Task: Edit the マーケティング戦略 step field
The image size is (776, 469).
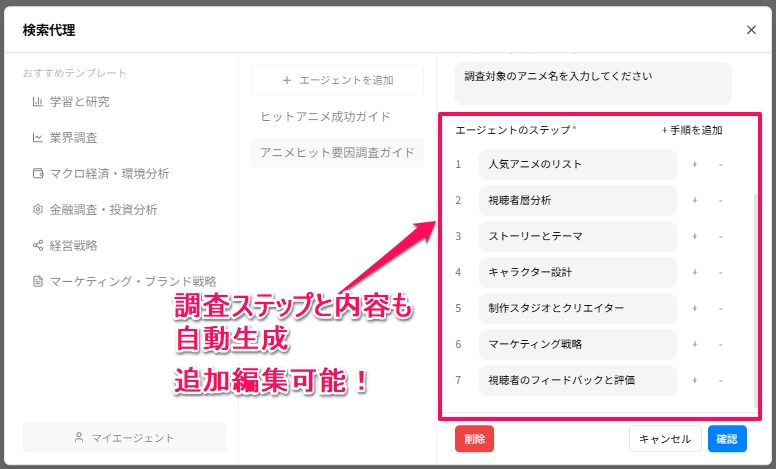Action: pos(578,344)
